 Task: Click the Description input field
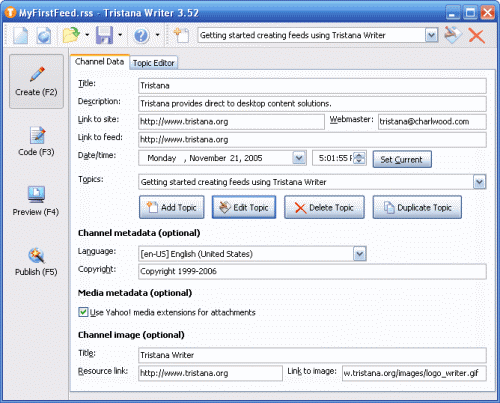tap(312, 104)
